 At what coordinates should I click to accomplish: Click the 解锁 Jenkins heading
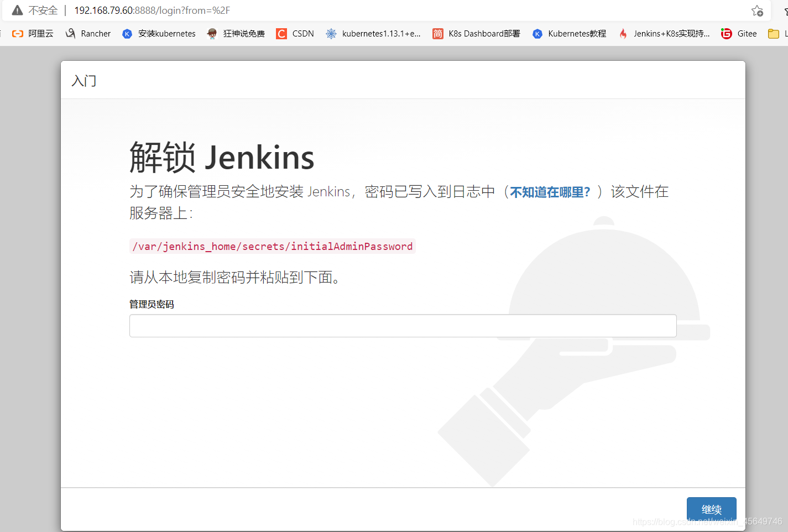(222, 158)
